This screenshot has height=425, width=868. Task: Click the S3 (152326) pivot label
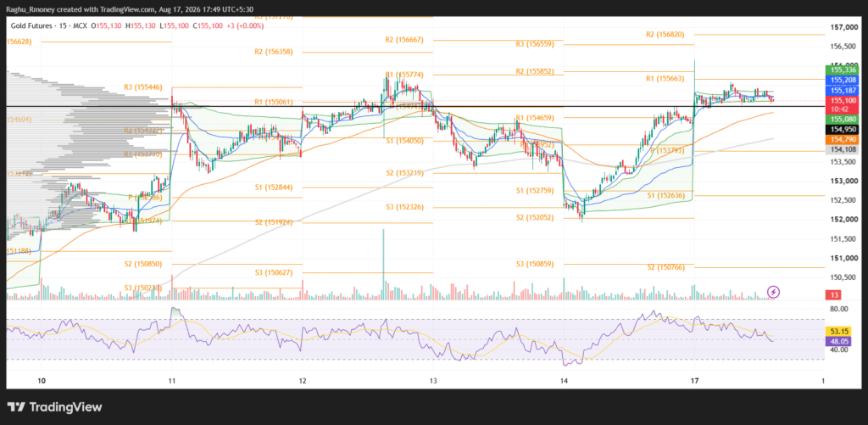[406, 208]
